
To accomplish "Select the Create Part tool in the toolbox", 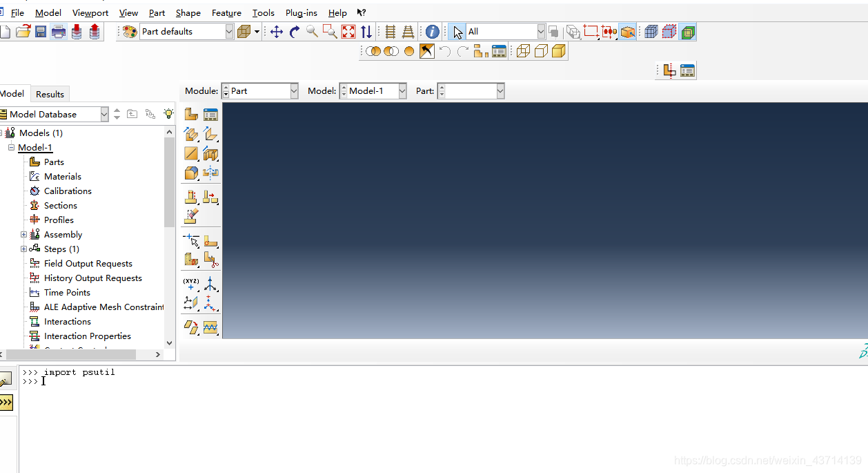I will pos(190,113).
